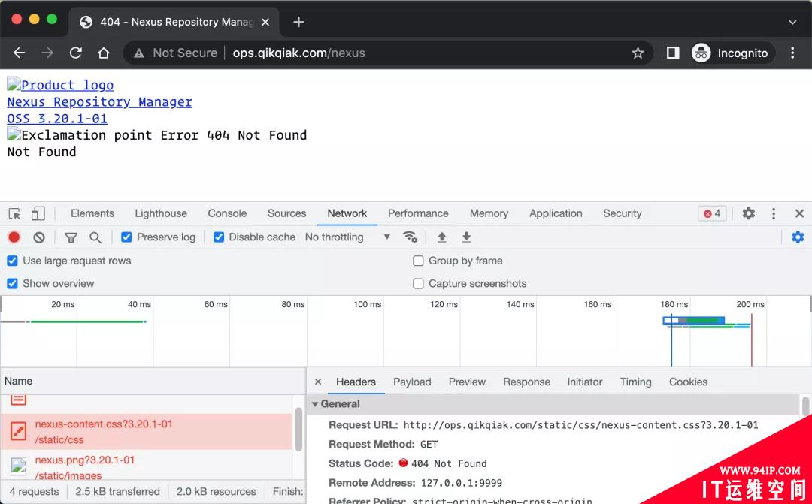Select the nexus-content.css request row

[147, 432]
